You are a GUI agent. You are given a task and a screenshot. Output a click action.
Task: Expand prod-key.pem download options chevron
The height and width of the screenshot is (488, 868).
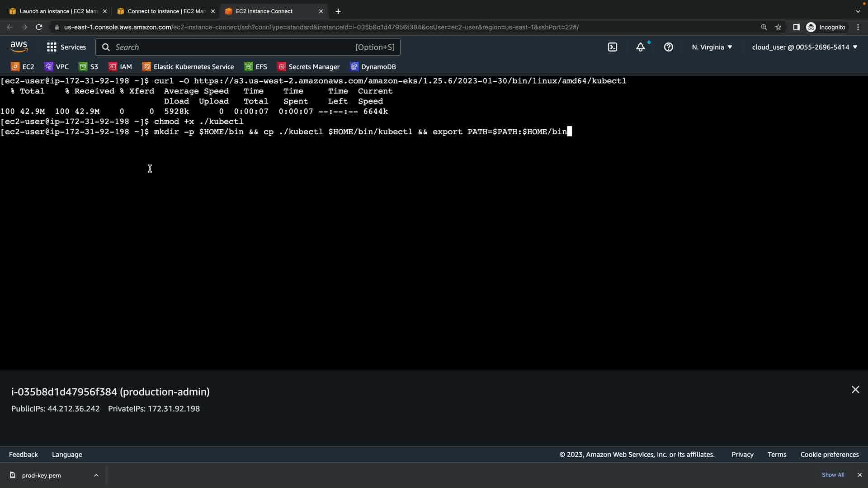click(x=96, y=475)
